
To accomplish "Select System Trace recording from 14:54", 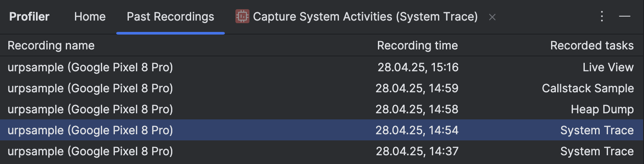I will (x=322, y=130).
